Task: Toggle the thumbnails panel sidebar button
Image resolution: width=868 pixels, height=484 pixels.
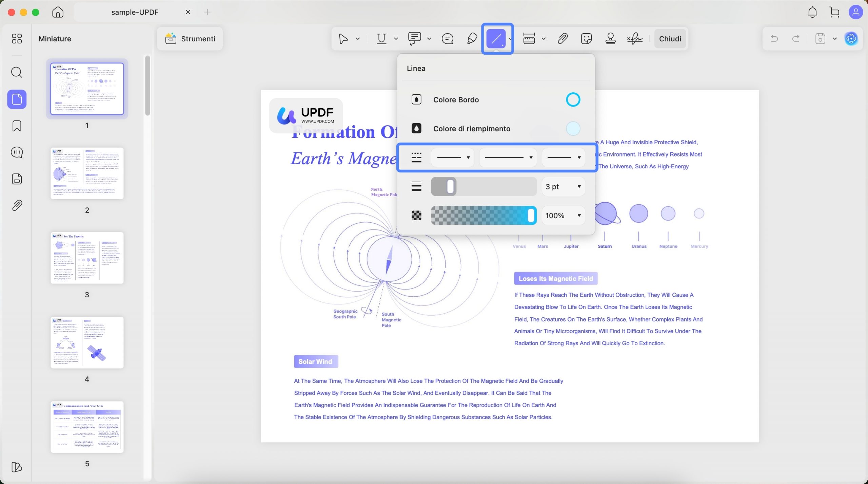Action: tap(17, 99)
